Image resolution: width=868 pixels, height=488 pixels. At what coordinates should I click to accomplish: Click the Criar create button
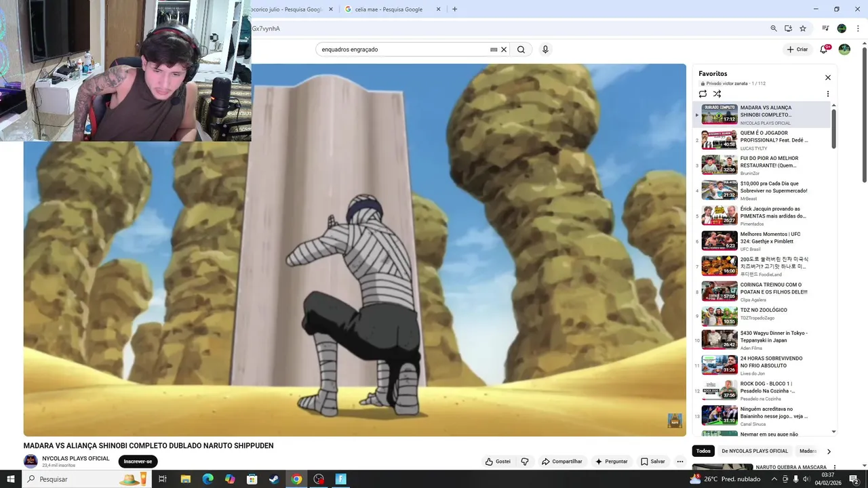[797, 49]
